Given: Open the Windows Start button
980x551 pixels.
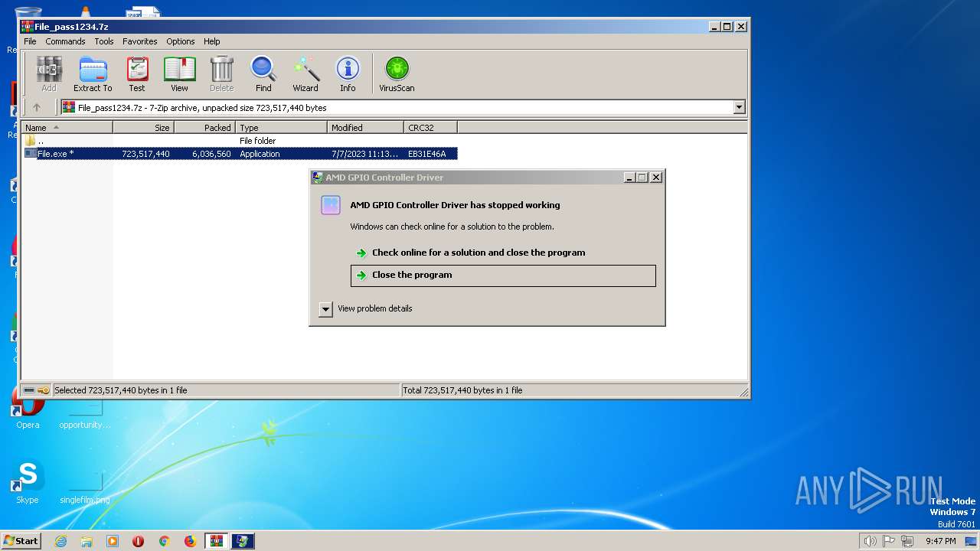Looking at the screenshot, I should point(21,541).
